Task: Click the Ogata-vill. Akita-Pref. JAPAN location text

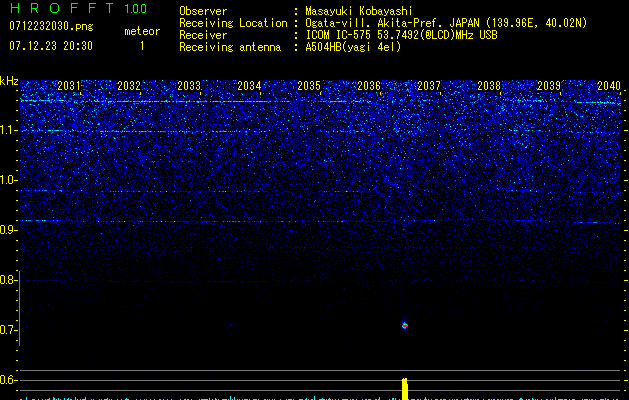Action: coord(446,23)
